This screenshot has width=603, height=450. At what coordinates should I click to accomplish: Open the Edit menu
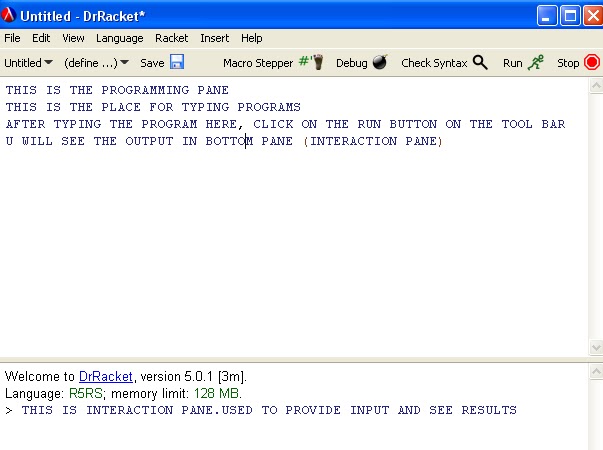(x=41, y=38)
